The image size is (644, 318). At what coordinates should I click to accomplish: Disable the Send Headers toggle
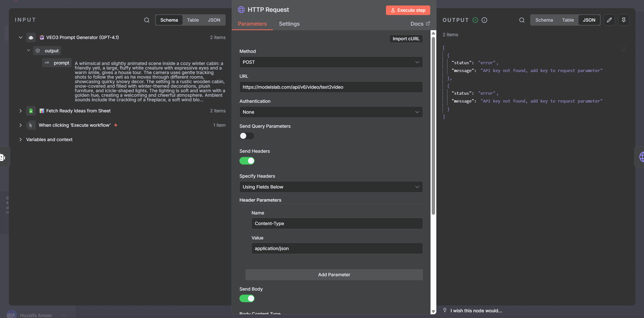point(247,161)
